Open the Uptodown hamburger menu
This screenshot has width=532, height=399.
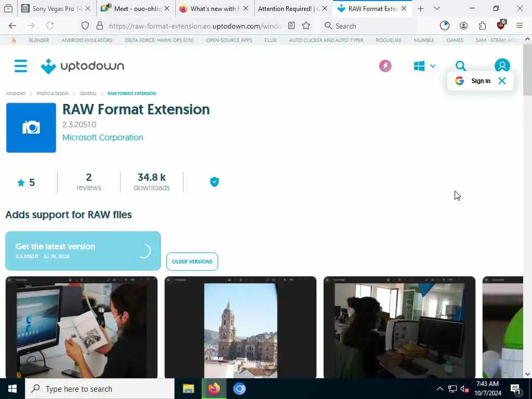tap(21, 66)
